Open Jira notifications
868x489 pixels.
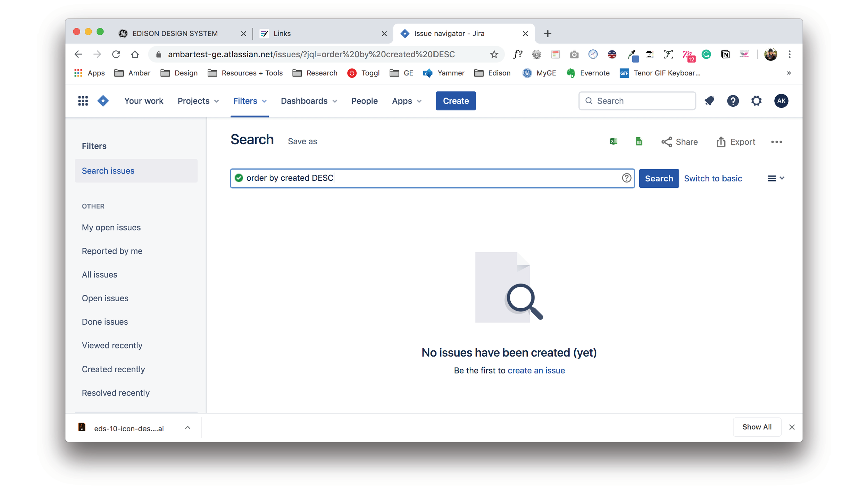coord(709,101)
